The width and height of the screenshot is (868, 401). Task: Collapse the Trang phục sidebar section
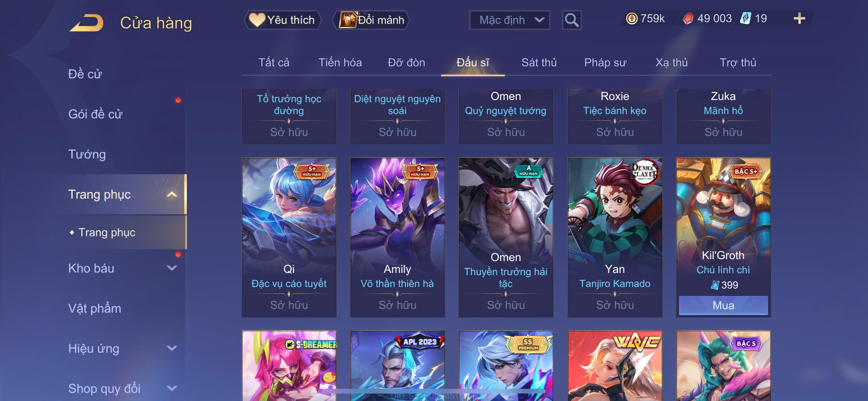click(x=172, y=194)
